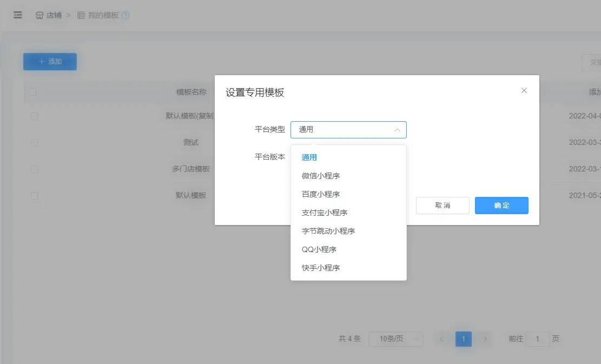Screen dimensions: 601x364
Task: Close the dedicated template dialog
Action: point(524,90)
